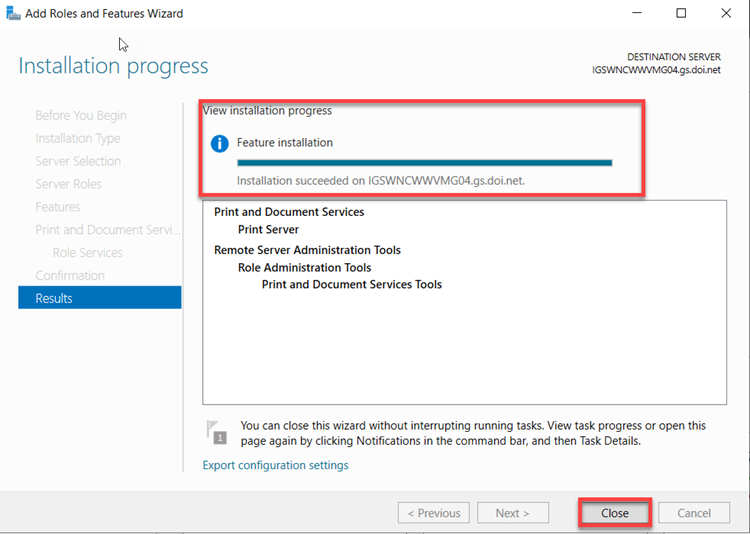750x534 pixels.
Task: Select the Remote Server Administration Tools entry
Action: [307, 250]
